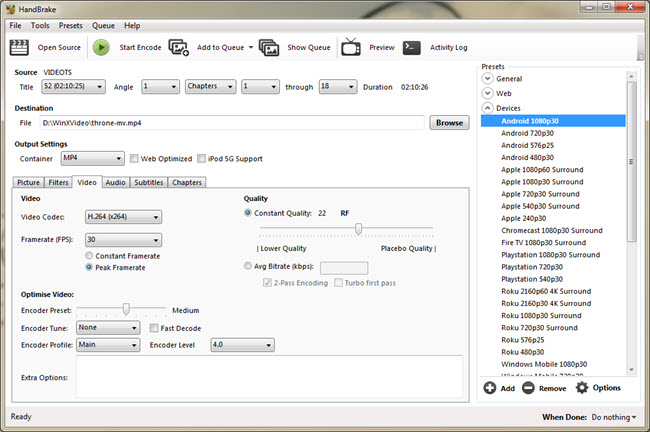The width and height of the screenshot is (650, 432).
Task: Switch to the Audio tab
Action: [x=115, y=182]
